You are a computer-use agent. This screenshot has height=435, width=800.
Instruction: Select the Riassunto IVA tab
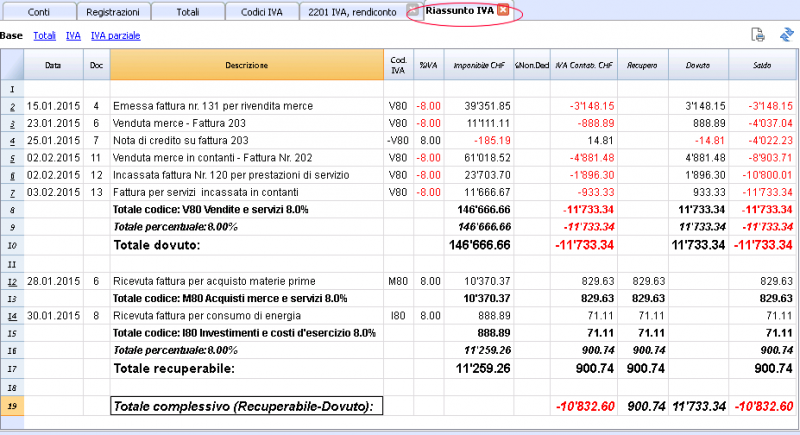tap(460, 10)
